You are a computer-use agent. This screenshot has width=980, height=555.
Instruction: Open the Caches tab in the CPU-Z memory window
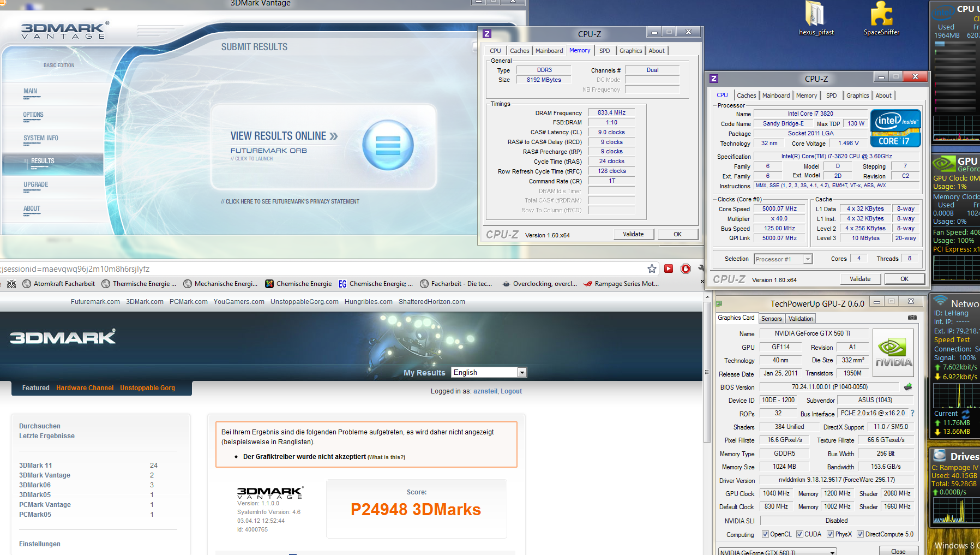[519, 51]
